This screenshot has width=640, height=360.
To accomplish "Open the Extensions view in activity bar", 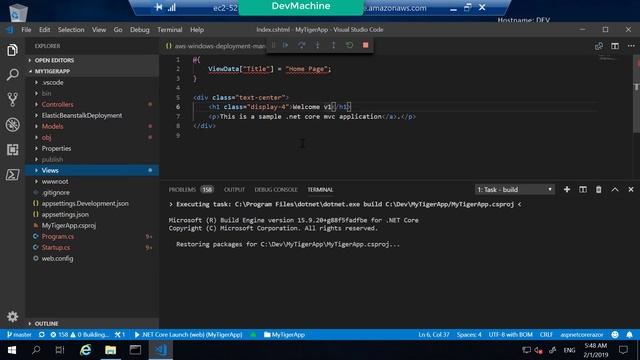I will pos(12,150).
